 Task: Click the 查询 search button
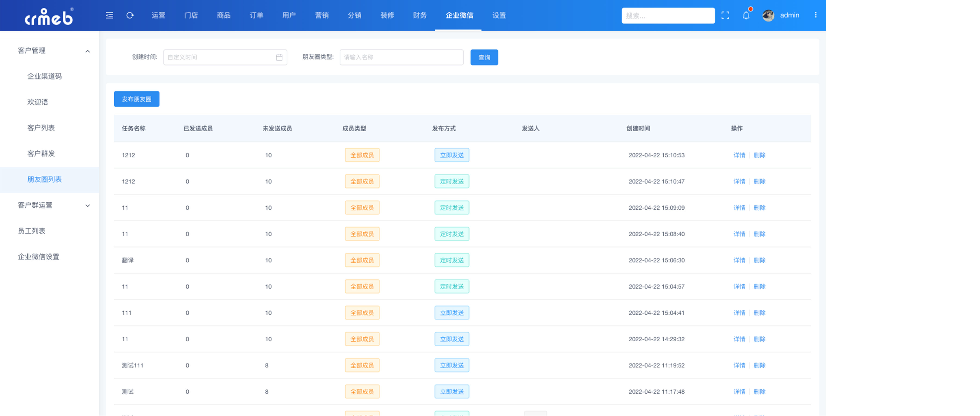(x=484, y=57)
